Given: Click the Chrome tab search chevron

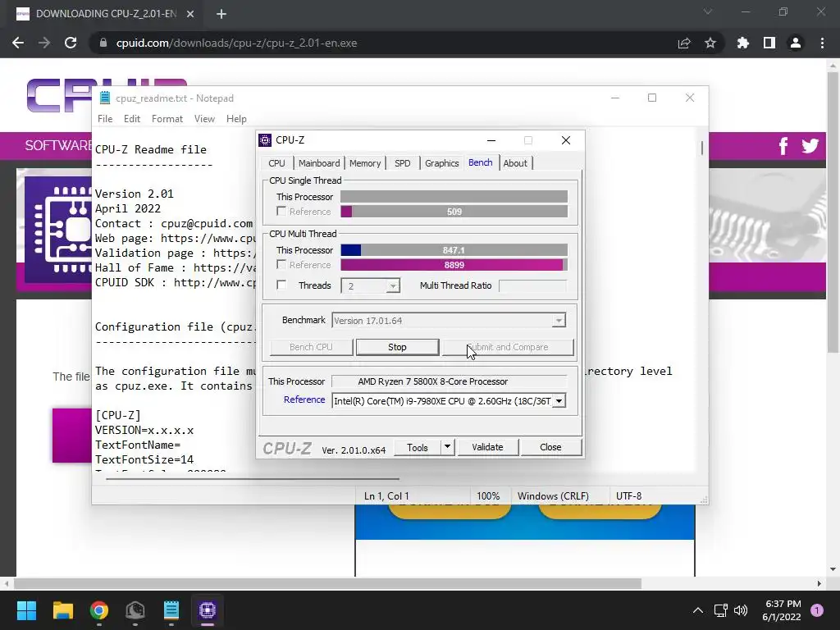Looking at the screenshot, I should click(708, 11).
